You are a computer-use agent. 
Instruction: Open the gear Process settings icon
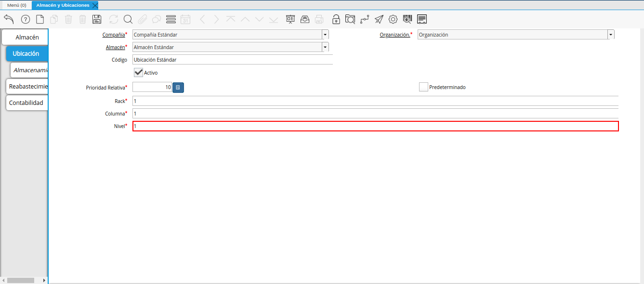(x=393, y=19)
